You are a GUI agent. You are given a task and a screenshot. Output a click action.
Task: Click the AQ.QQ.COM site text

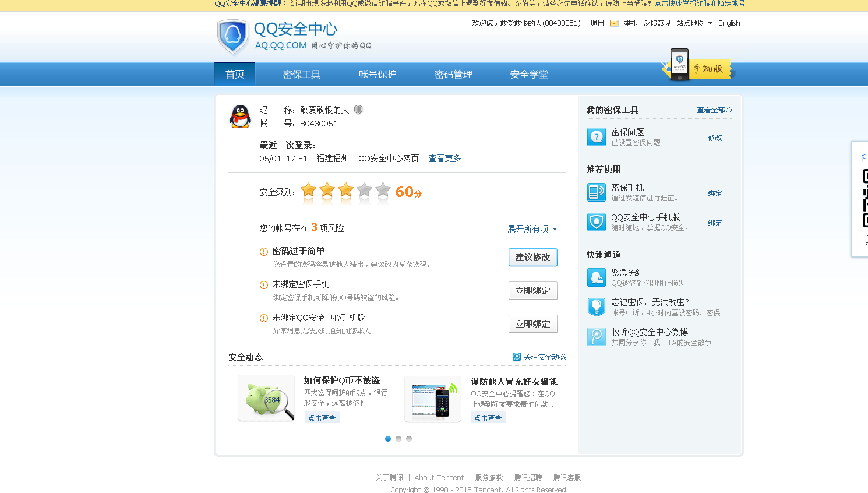281,45
